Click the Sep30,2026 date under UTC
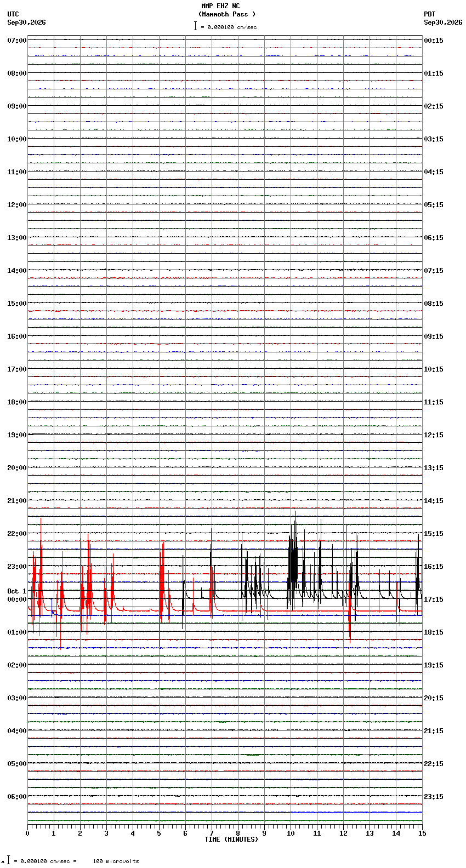Viewport: 466px width, 868px height. pyautogui.click(x=27, y=22)
